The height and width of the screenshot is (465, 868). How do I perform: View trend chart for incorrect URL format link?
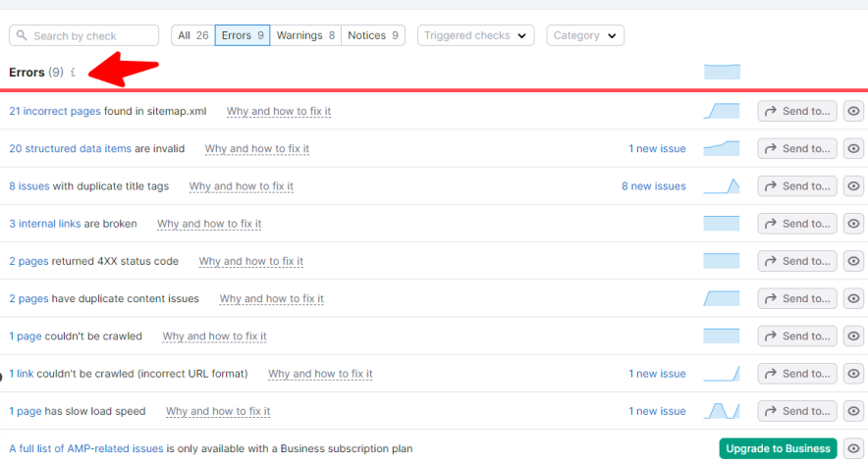pyautogui.click(x=722, y=374)
